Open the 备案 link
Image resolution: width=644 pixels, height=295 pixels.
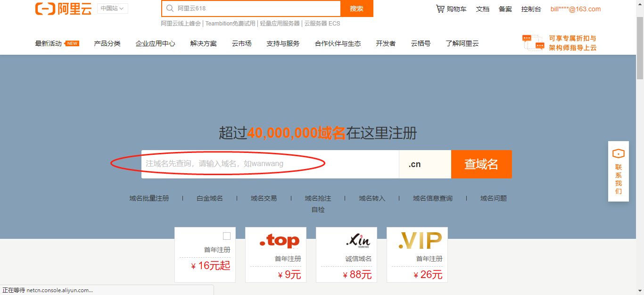505,9
